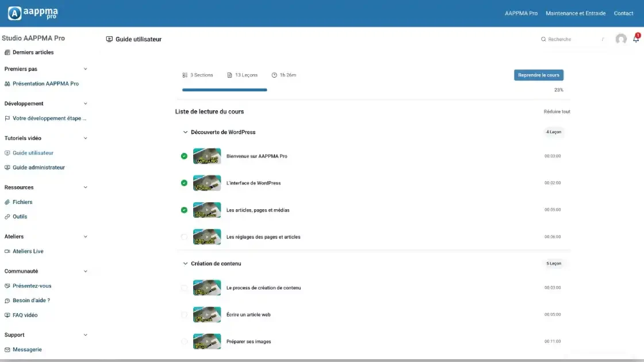Viewport: 644px width, 362px height.
Task: Click Réduire tout link
Action: coord(557,111)
